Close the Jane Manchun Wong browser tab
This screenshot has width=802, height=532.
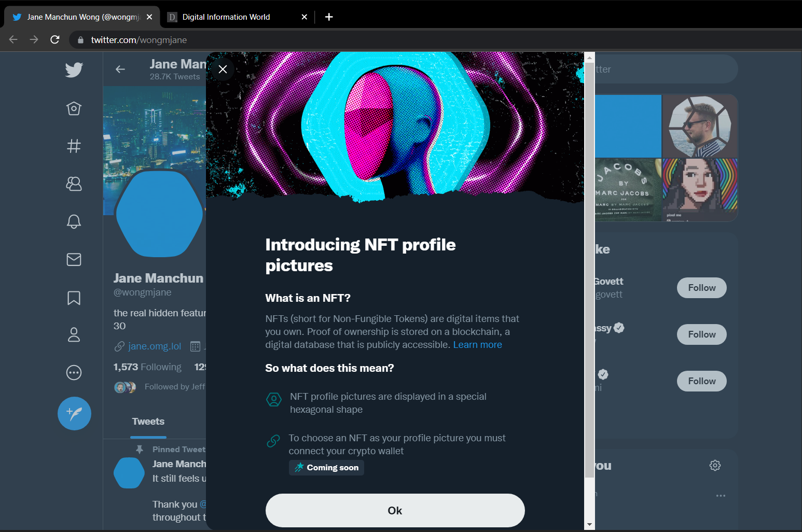tap(149, 17)
